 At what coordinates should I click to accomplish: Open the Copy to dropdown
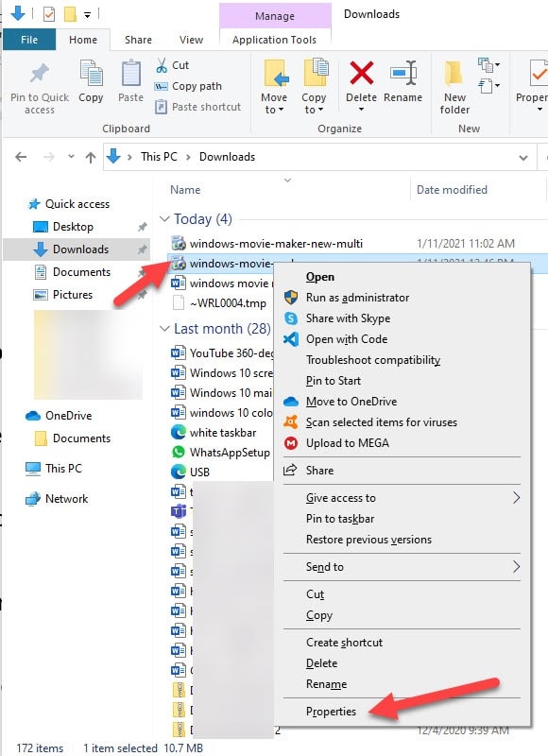click(x=314, y=87)
